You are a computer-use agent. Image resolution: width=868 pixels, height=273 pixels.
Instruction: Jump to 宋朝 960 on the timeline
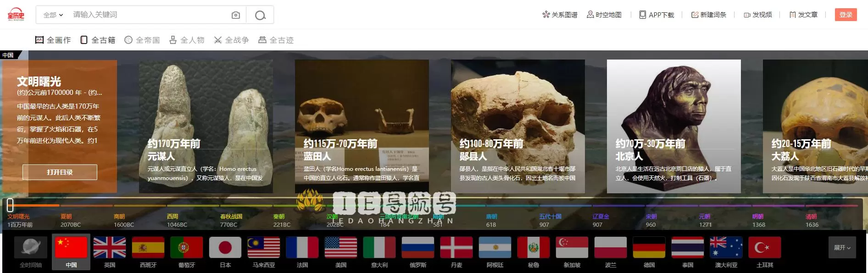(651, 220)
